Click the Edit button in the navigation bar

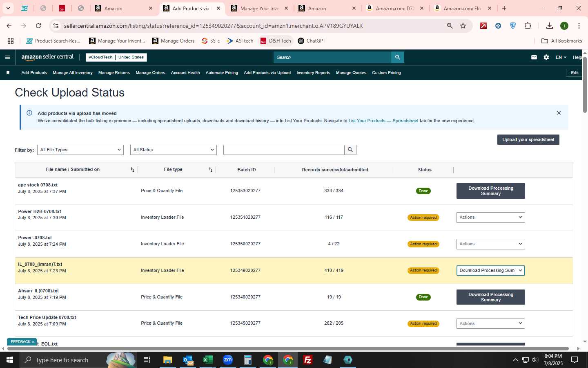575,73
